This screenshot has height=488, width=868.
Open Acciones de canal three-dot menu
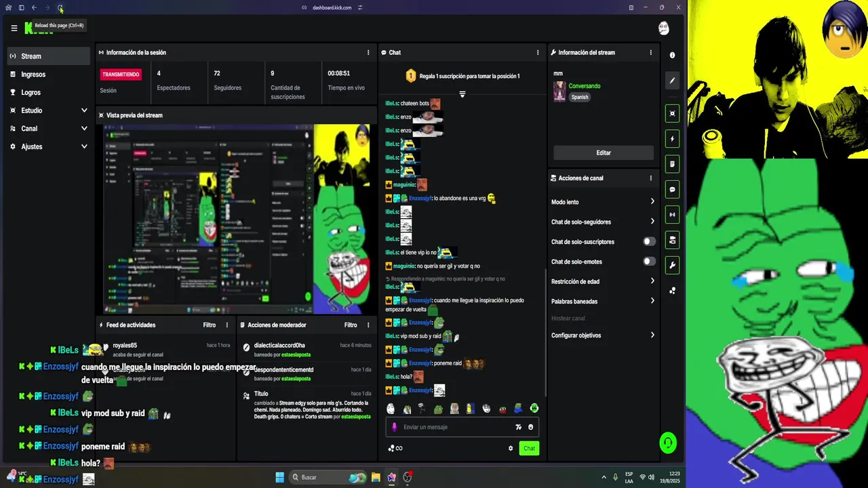point(650,178)
